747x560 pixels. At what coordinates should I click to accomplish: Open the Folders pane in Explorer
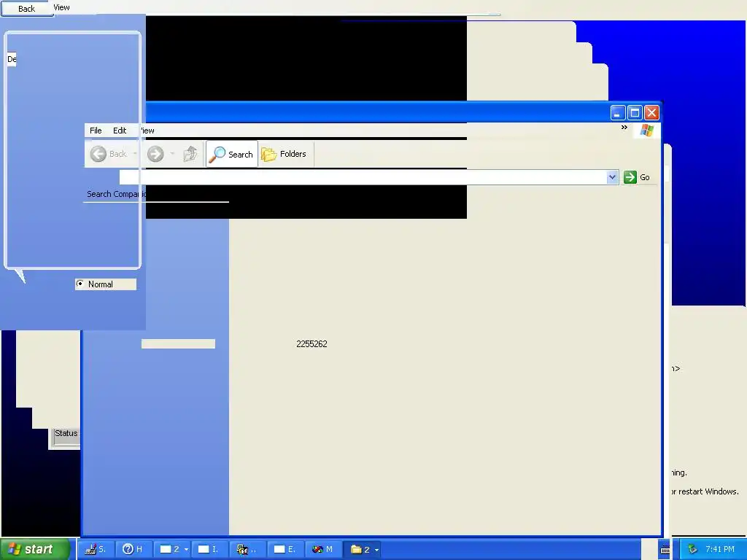(x=285, y=154)
